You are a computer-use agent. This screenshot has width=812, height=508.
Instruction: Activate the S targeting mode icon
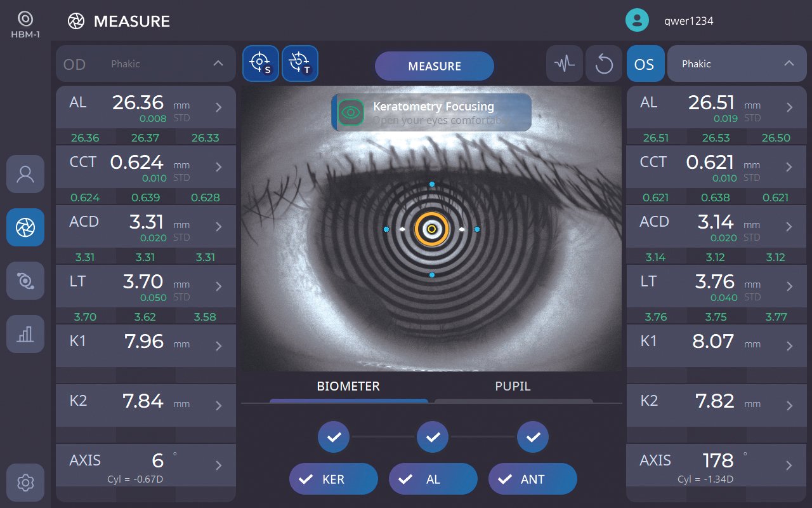click(x=260, y=63)
